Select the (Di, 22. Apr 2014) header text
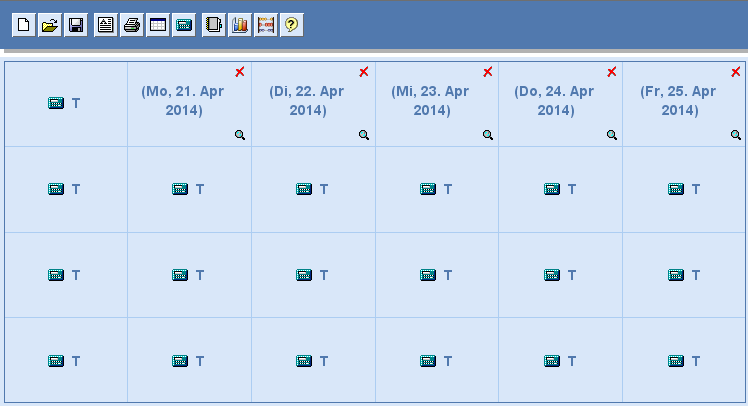748x406 pixels. coord(307,101)
